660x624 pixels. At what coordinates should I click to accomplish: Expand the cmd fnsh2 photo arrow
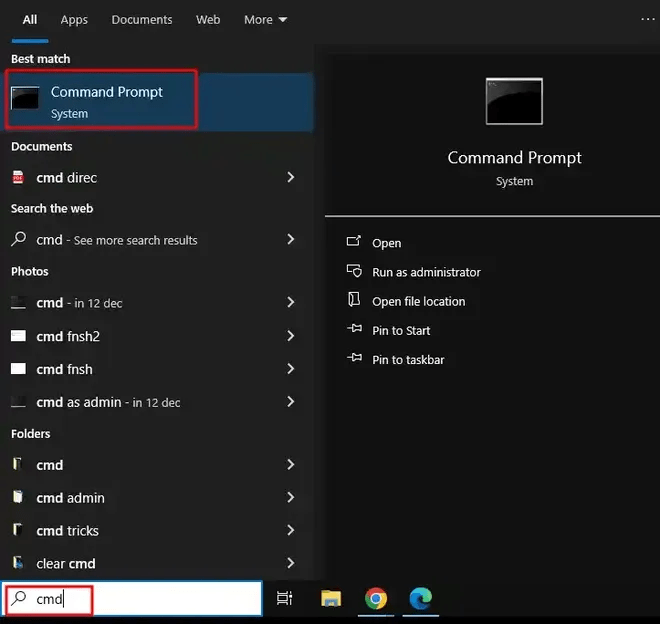(290, 336)
